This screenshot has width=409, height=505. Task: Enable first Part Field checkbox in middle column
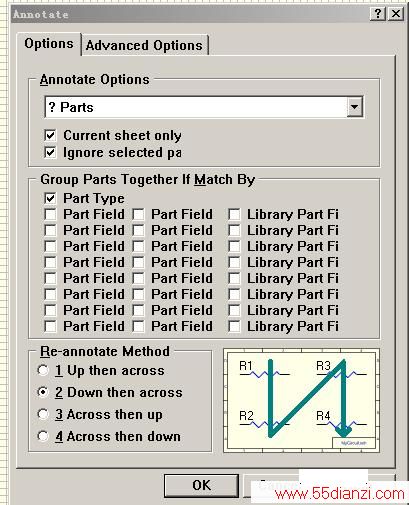click(138, 214)
